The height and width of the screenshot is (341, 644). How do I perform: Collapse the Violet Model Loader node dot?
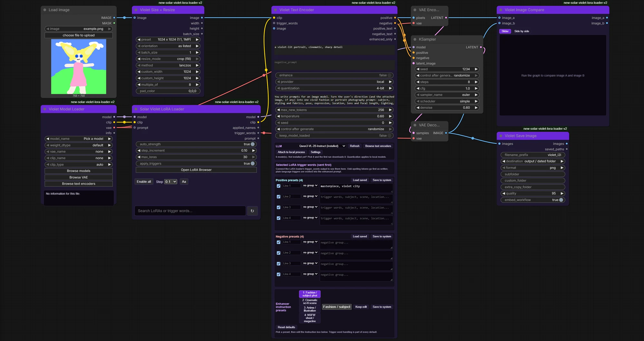(x=45, y=109)
